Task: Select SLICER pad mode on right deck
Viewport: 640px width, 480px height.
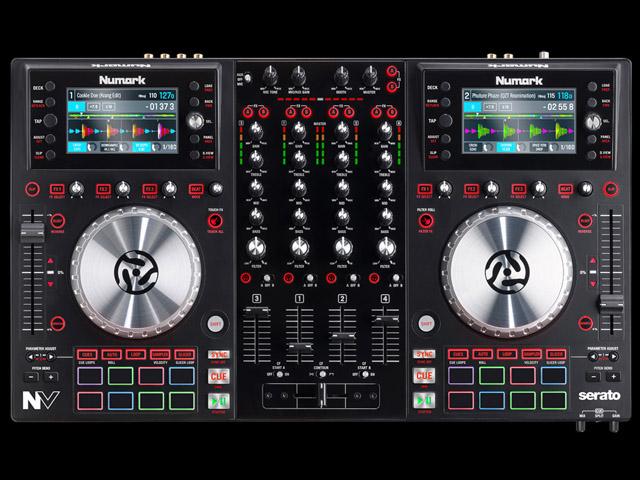Action: (558, 354)
